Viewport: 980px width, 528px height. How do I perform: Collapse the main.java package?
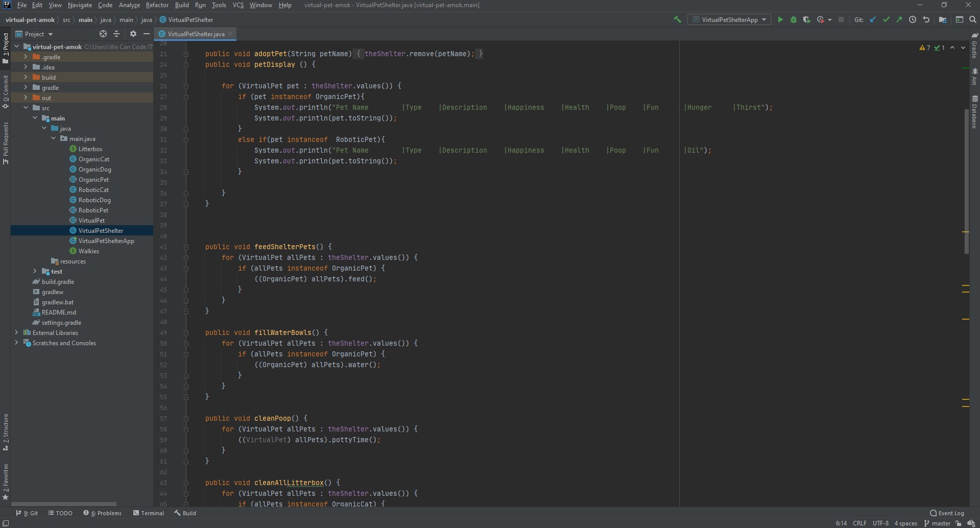(53, 138)
